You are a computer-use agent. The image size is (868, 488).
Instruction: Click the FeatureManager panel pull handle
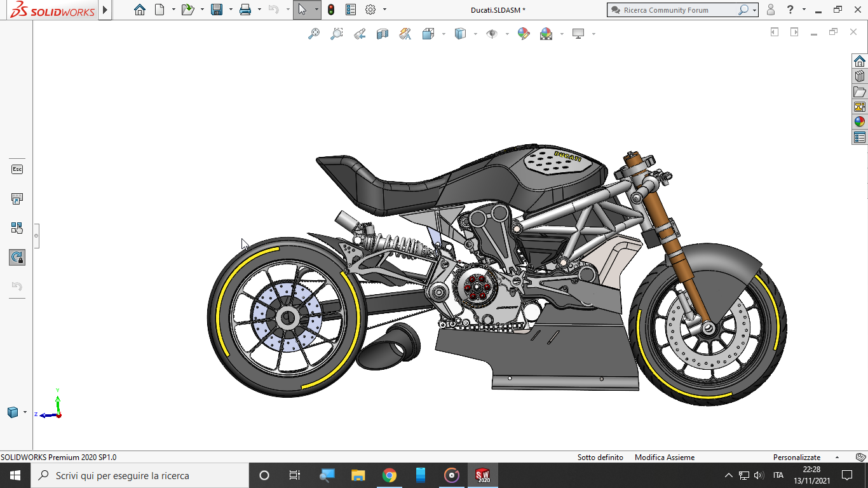point(36,236)
